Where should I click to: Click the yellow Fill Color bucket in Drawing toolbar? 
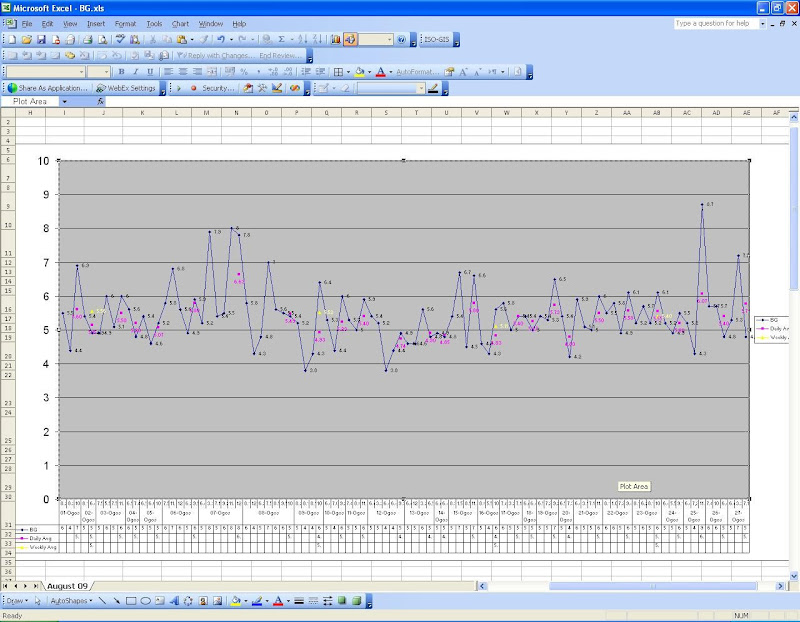point(236,601)
